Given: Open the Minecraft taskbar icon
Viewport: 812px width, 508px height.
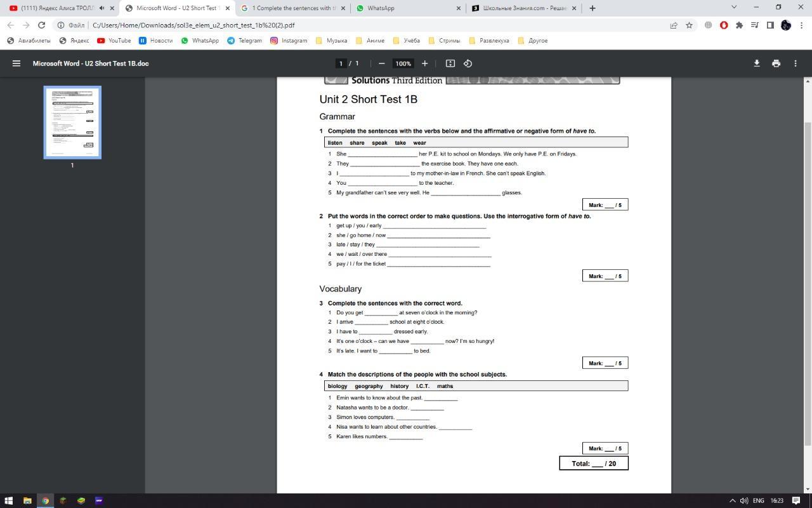Looking at the screenshot, I should tap(63, 500).
